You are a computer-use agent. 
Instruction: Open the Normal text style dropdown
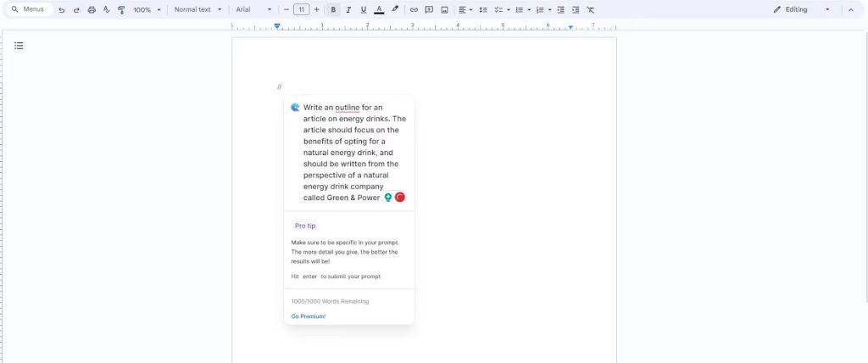[x=198, y=10]
